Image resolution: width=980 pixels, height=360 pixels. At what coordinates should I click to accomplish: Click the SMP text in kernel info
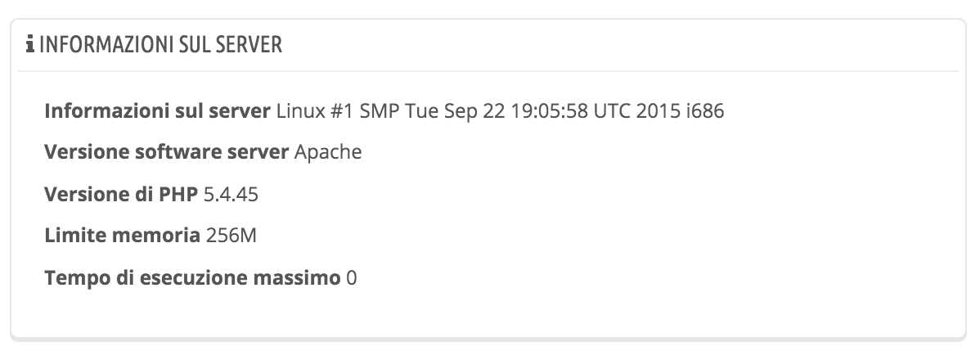point(378,110)
